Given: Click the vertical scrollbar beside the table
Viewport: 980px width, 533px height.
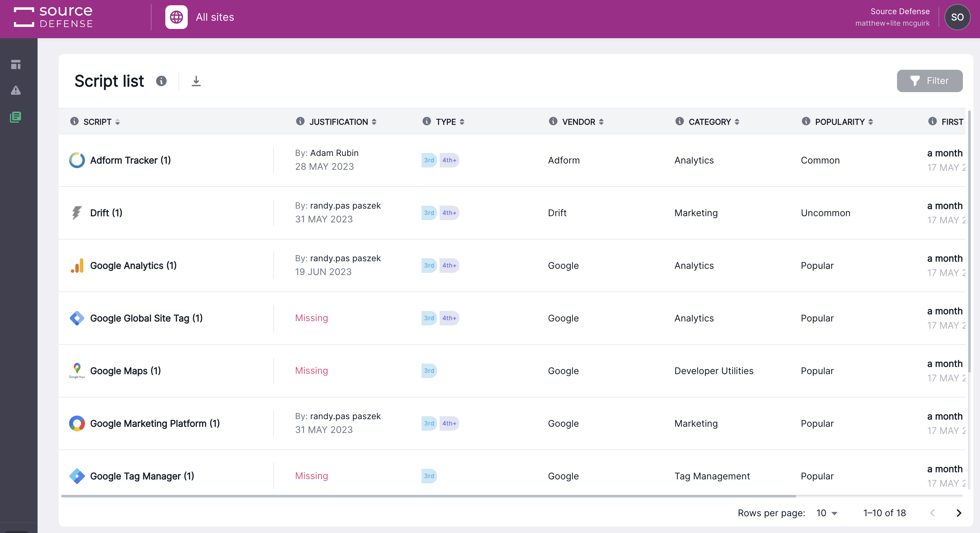Looking at the screenshot, I should [969, 241].
